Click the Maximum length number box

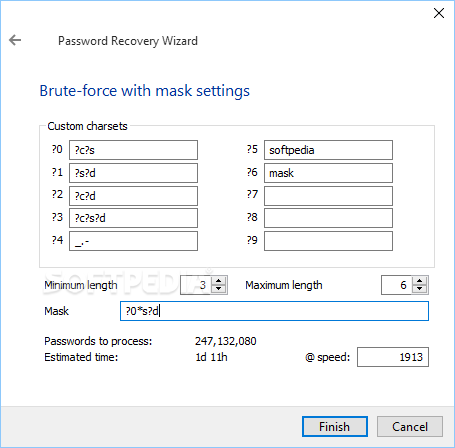point(397,285)
